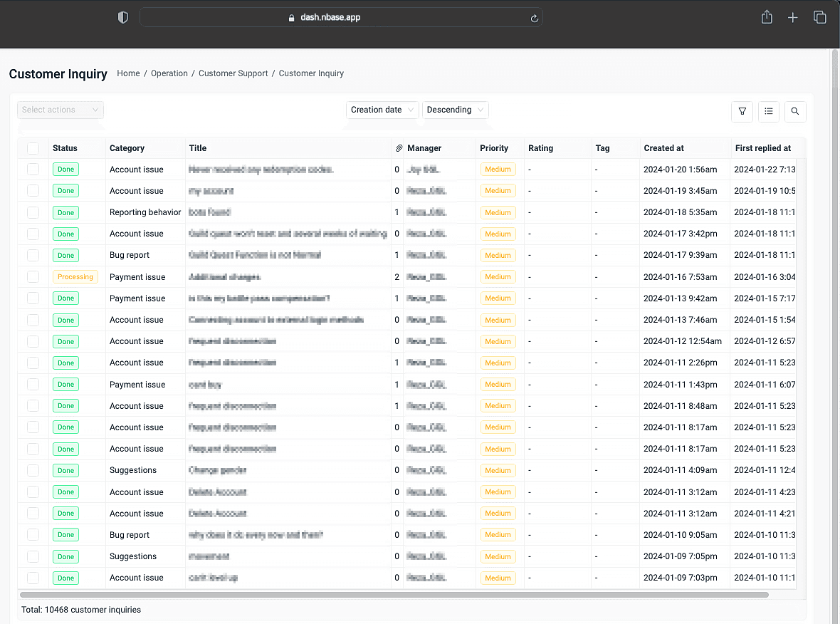
Task: Open the Descending order dropdown
Action: (456, 110)
